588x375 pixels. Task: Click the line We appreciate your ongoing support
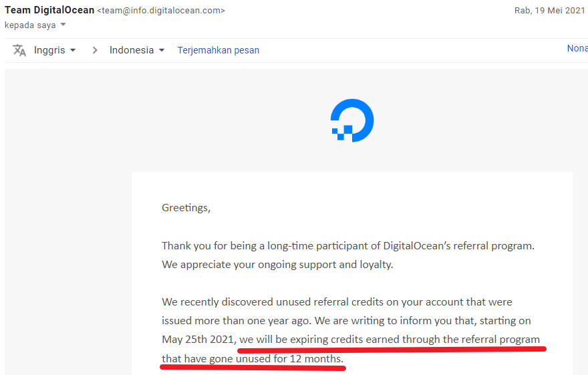(276, 264)
